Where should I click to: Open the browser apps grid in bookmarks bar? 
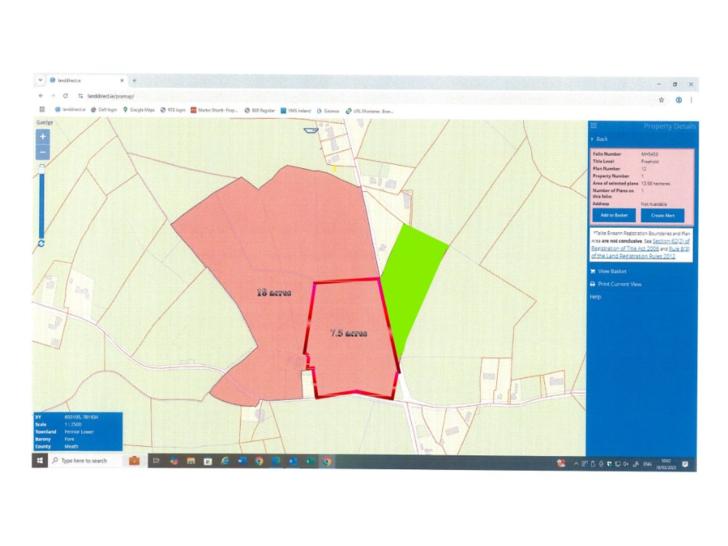point(42,111)
